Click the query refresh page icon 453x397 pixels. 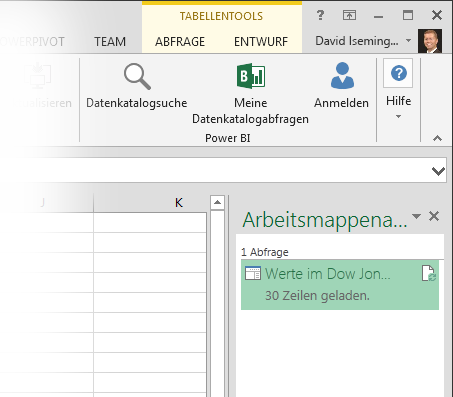429,273
